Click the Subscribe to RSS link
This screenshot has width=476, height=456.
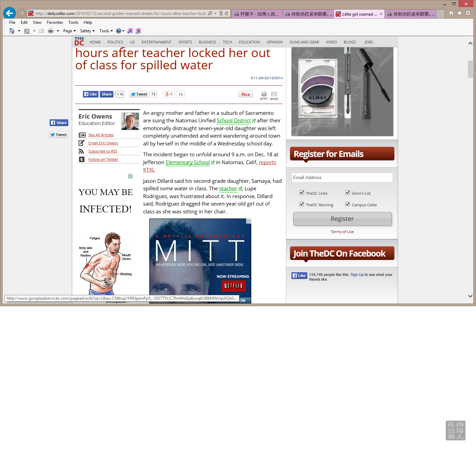click(x=103, y=151)
